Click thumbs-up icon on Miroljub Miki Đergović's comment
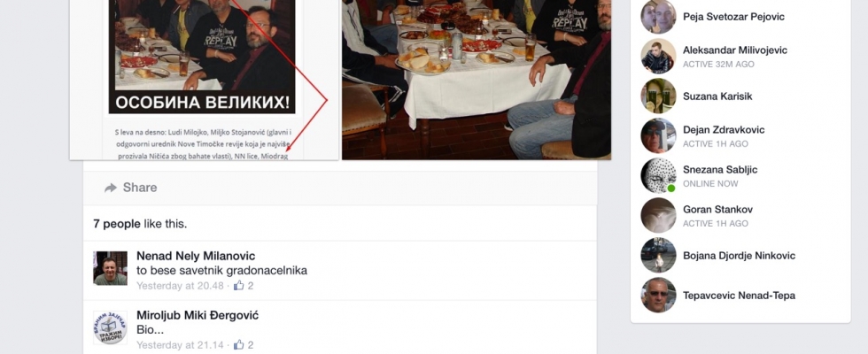 (238, 344)
